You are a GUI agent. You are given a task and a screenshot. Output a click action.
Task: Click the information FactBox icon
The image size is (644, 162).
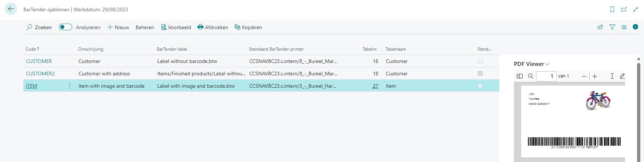coord(635,27)
